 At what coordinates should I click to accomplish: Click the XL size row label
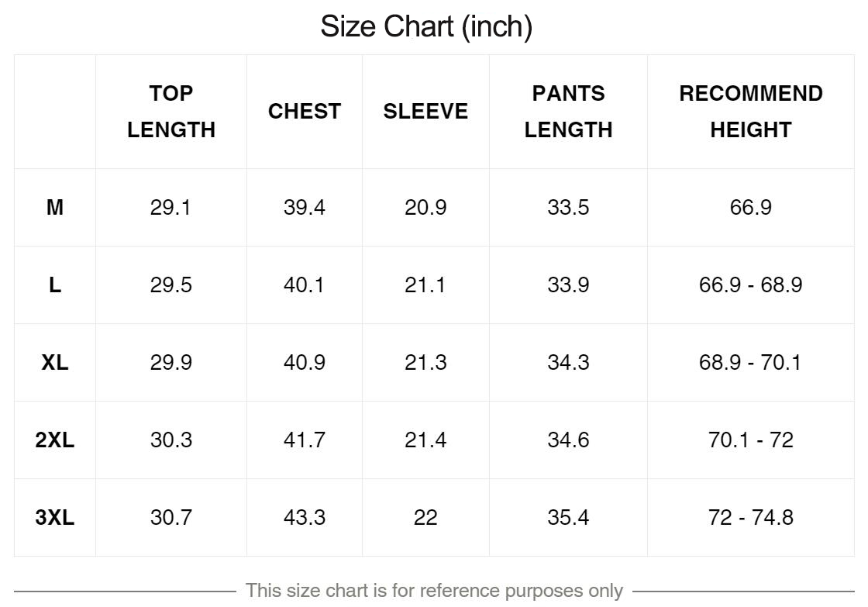point(55,362)
